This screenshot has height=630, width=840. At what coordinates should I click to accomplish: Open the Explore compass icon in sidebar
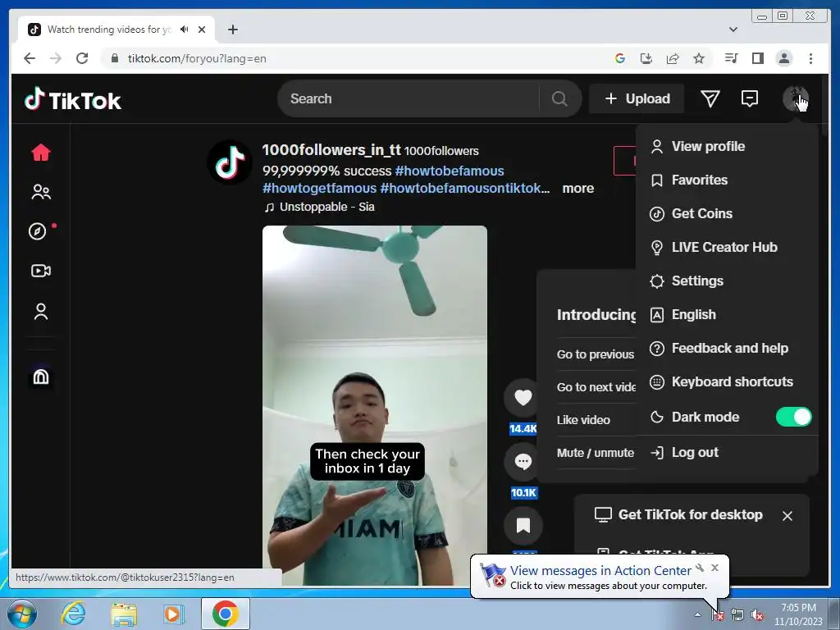(38, 231)
